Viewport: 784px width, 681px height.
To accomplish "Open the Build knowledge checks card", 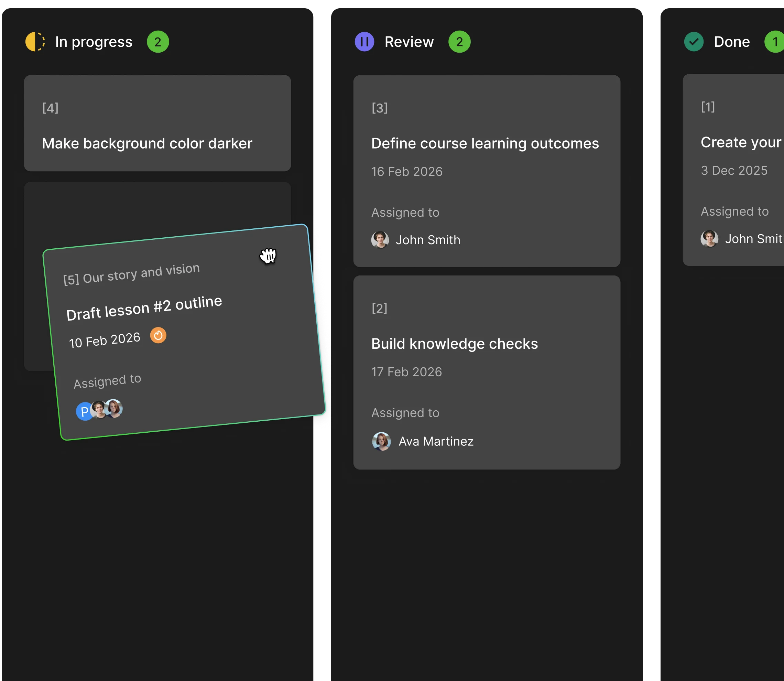I will click(454, 344).
